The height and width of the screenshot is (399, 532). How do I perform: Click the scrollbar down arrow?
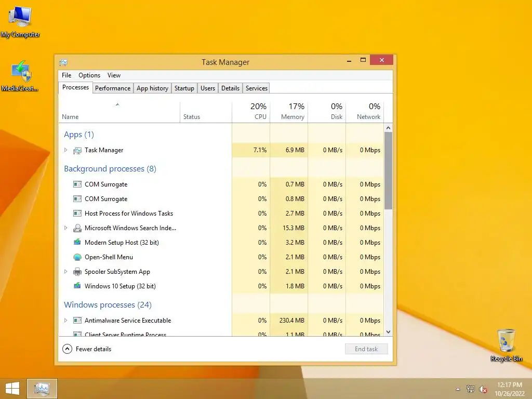(x=389, y=332)
